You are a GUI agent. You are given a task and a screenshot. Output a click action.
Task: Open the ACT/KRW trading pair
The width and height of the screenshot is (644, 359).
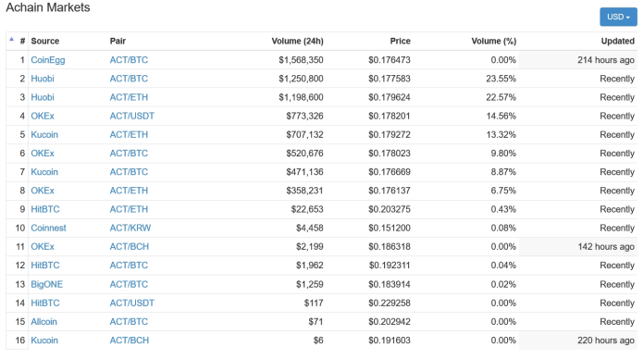pyautogui.click(x=130, y=228)
